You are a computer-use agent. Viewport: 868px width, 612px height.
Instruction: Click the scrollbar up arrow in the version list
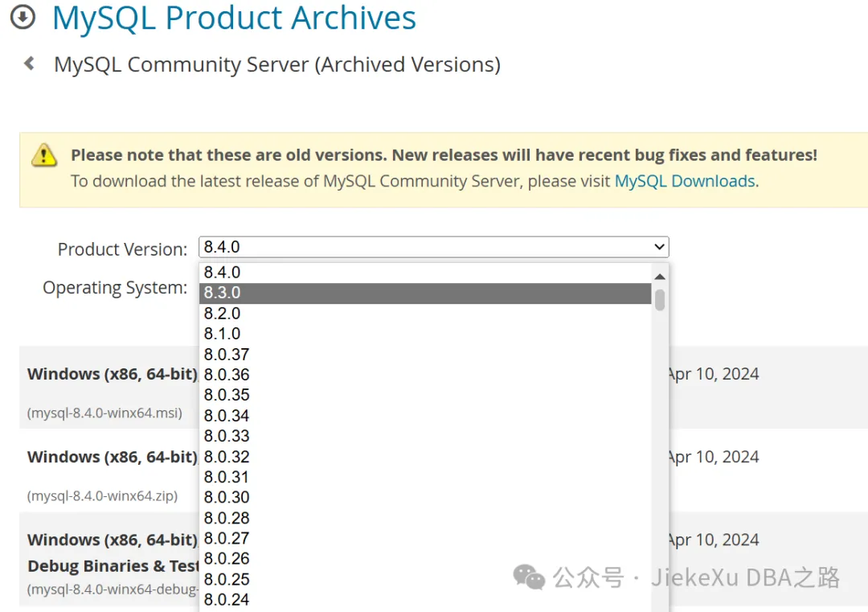tap(659, 276)
